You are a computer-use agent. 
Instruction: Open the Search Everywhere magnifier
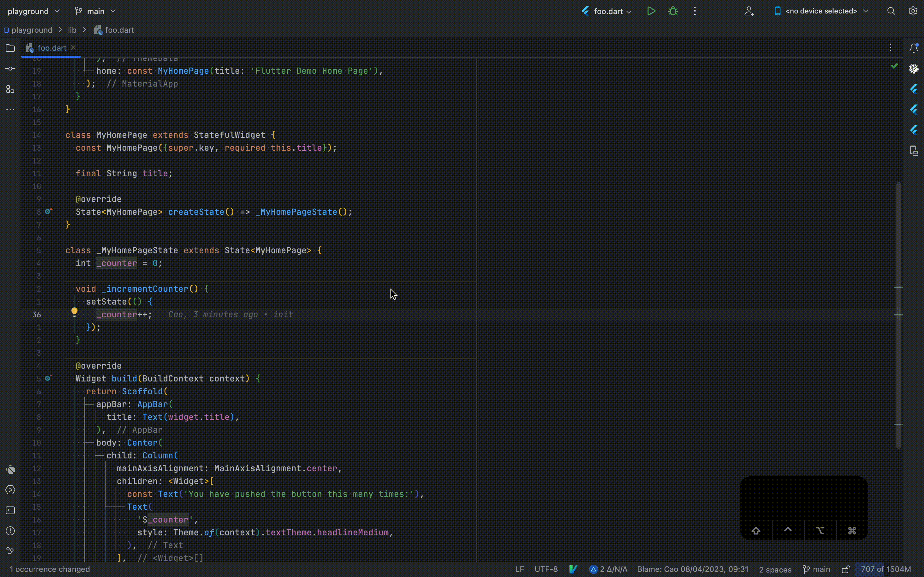click(x=891, y=11)
